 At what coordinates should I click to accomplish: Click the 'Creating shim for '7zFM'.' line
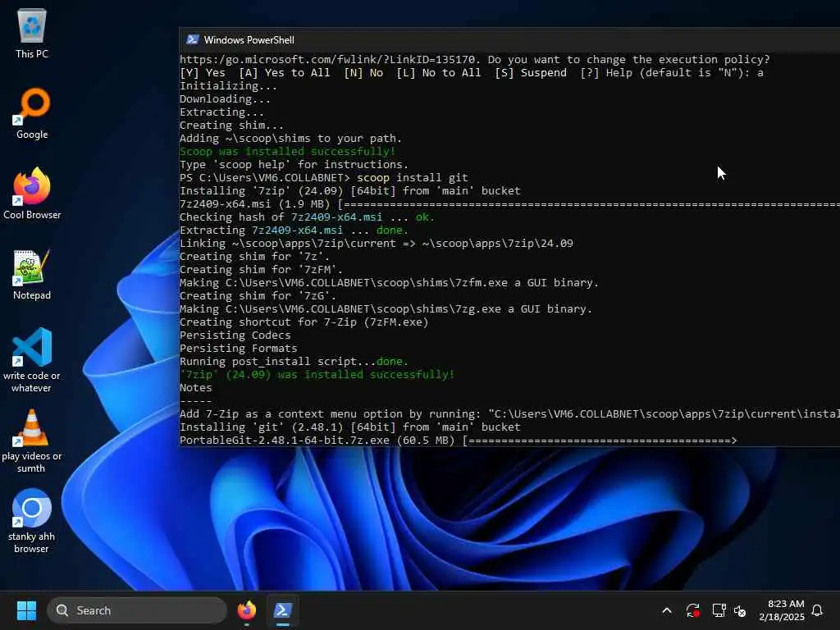pyautogui.click(x=261, y=269)
